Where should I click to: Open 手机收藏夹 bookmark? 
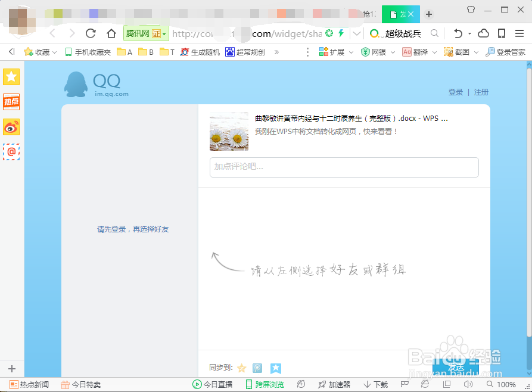pyautogui.click(x=88, y=52)
